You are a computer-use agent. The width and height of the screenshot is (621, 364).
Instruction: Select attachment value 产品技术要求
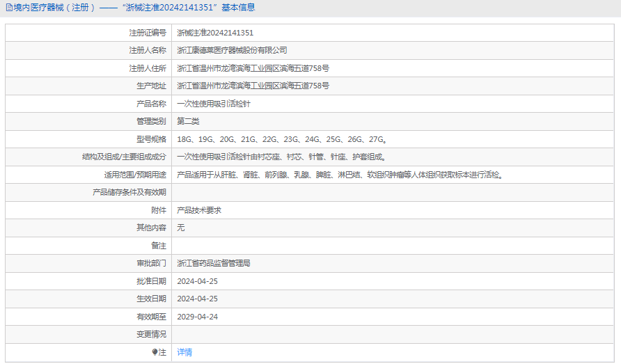(199, 210)
